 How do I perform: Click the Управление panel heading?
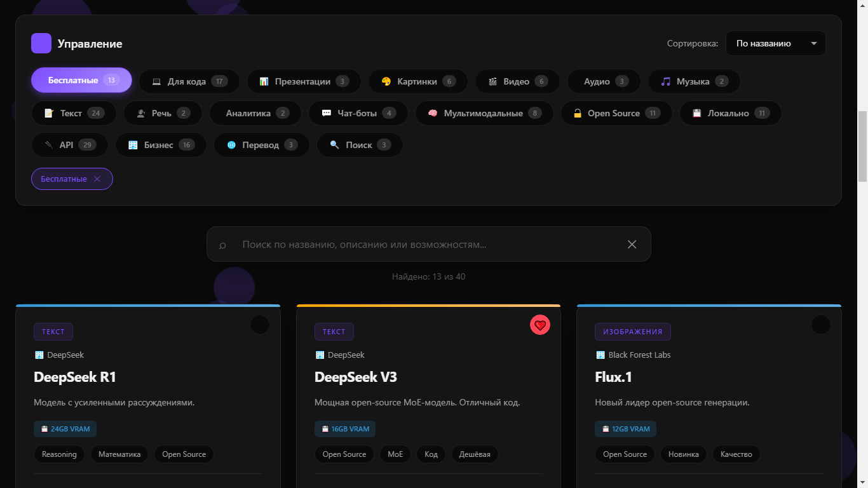pos(90,44)
